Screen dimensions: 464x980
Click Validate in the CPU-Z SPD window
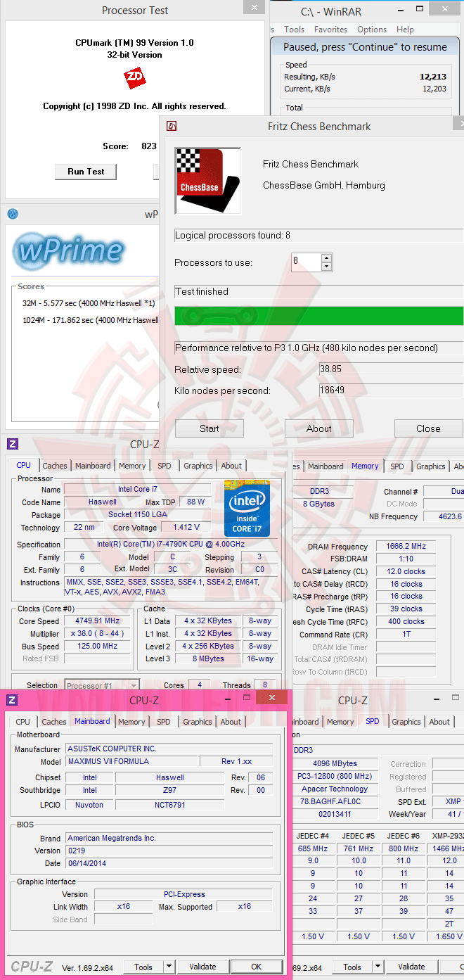(x=411, y=967)
